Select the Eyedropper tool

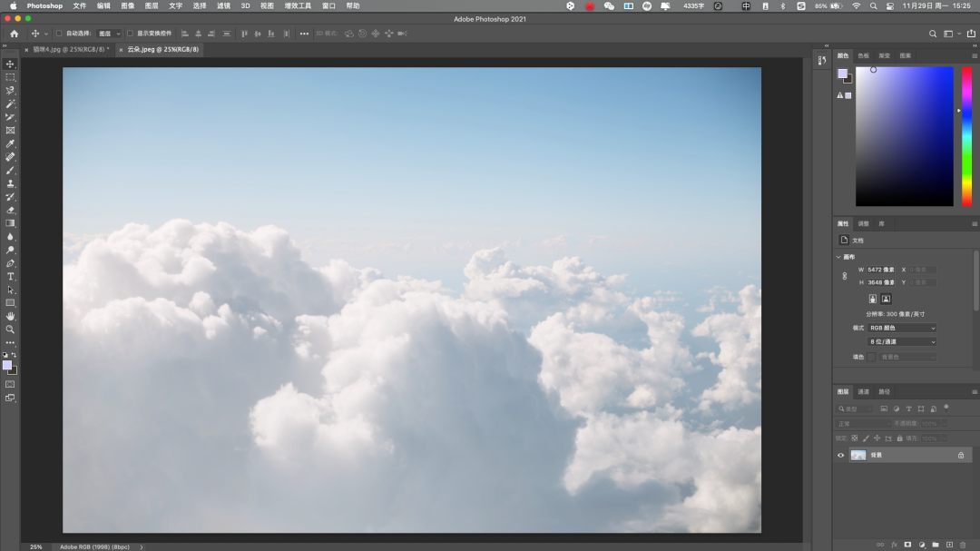pos(11,143)
